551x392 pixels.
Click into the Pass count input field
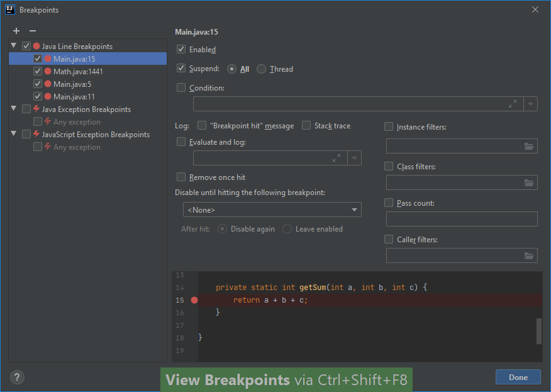[462, 219]
